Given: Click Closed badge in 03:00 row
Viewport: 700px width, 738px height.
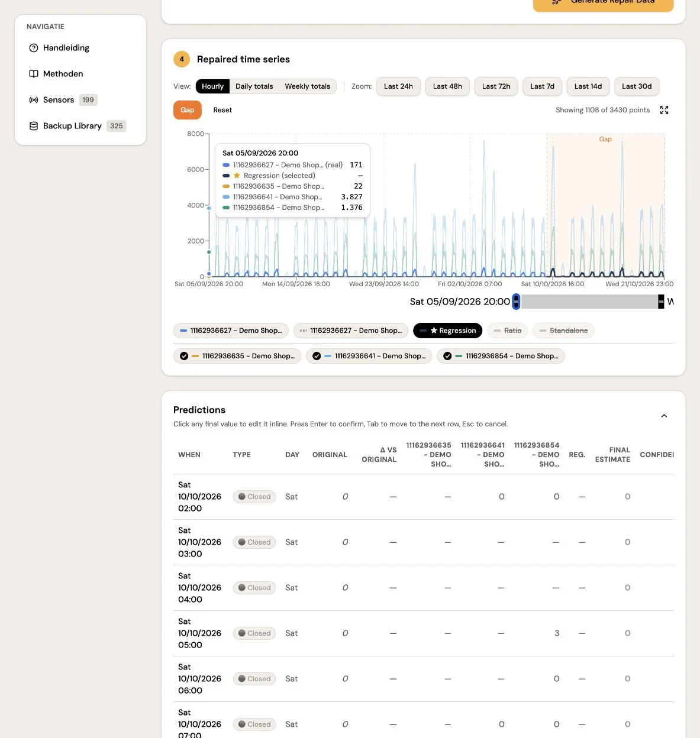Looking at the screenshot, I should pyautogui.click(x=254, y=542).
